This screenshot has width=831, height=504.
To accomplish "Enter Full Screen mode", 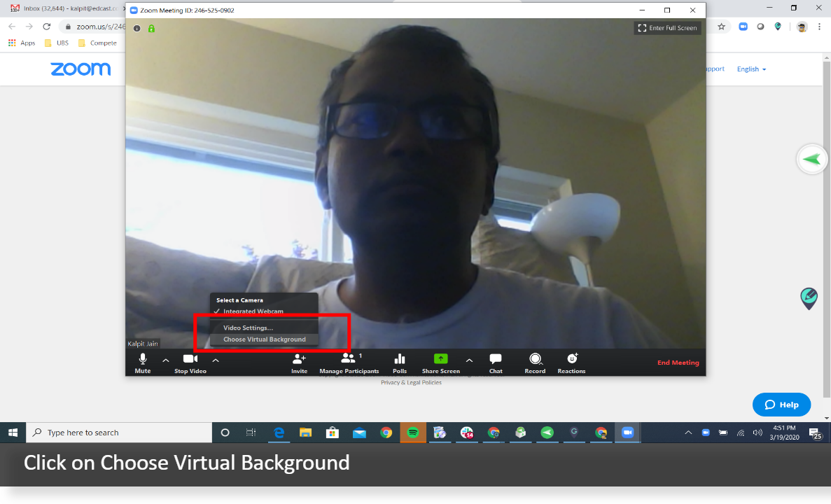I will click(666, 27).
